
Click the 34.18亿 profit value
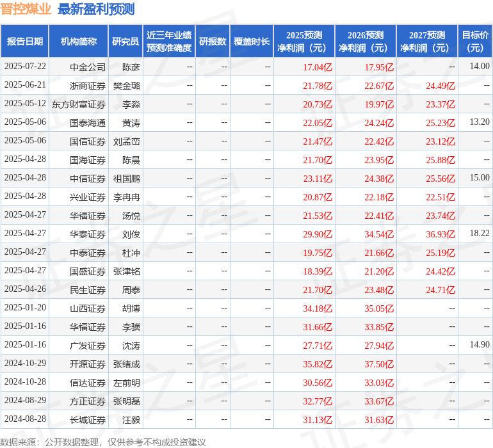point(318,308)
